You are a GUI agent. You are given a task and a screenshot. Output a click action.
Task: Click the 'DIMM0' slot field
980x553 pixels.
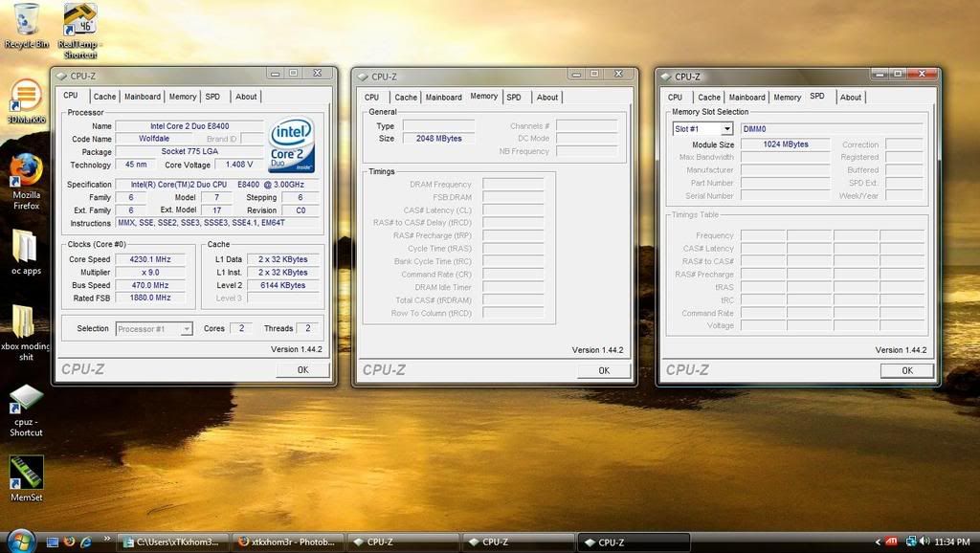832,129
